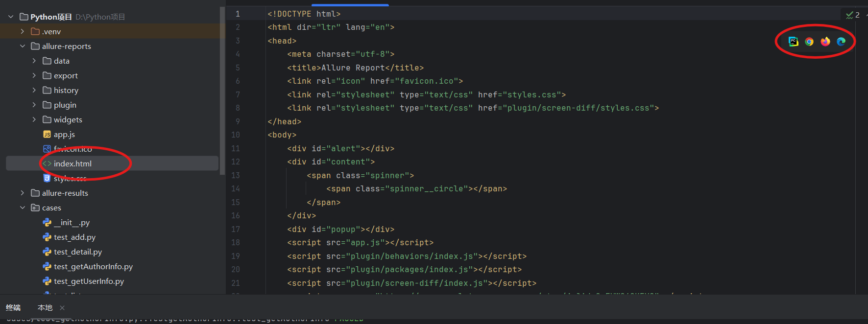Click the allure-results folder icon

[35, 193]
